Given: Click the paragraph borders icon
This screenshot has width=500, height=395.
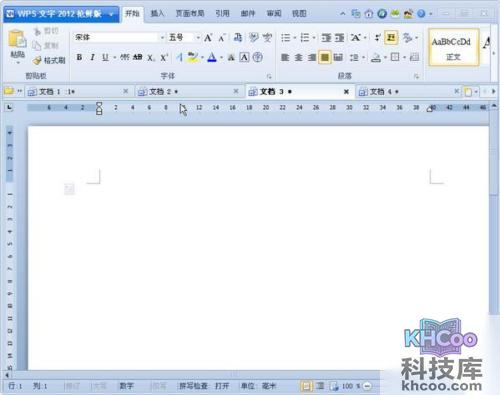Looking at the screenshot, I should [395, 57].
